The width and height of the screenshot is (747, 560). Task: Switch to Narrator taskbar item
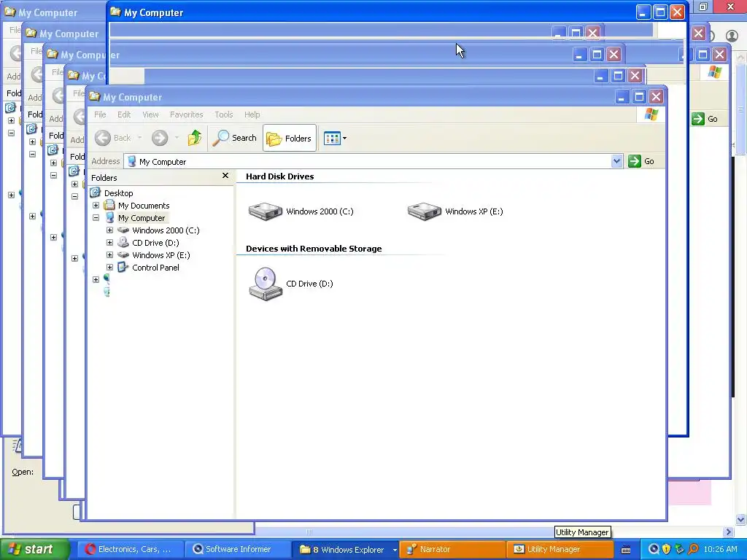[452, 550]
